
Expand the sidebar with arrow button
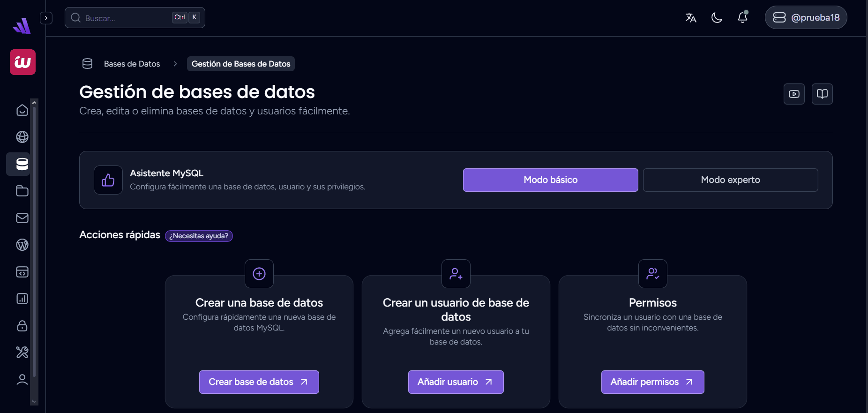(x=46, y=18)
